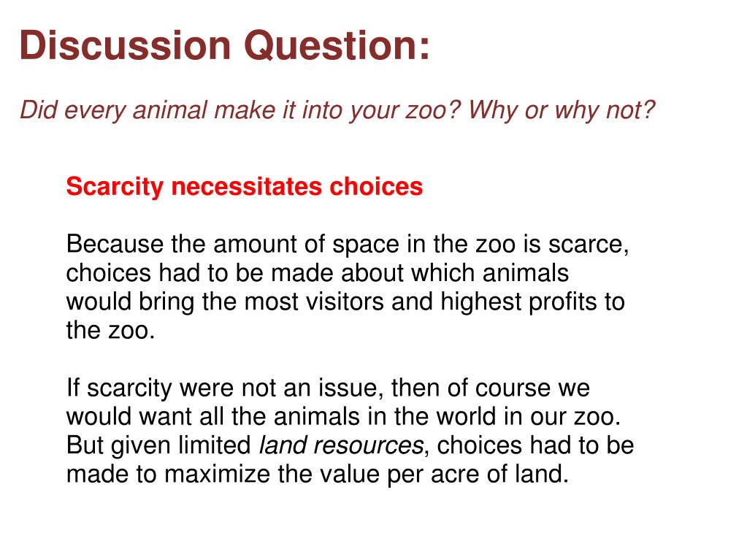Click the line 'choices had to be made about which animals'
This screenshot has height=560, width=747.
318,273
